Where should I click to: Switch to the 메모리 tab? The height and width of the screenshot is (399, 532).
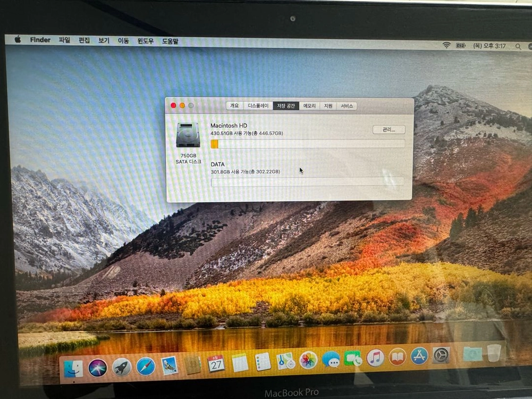(x=309, y=106)
